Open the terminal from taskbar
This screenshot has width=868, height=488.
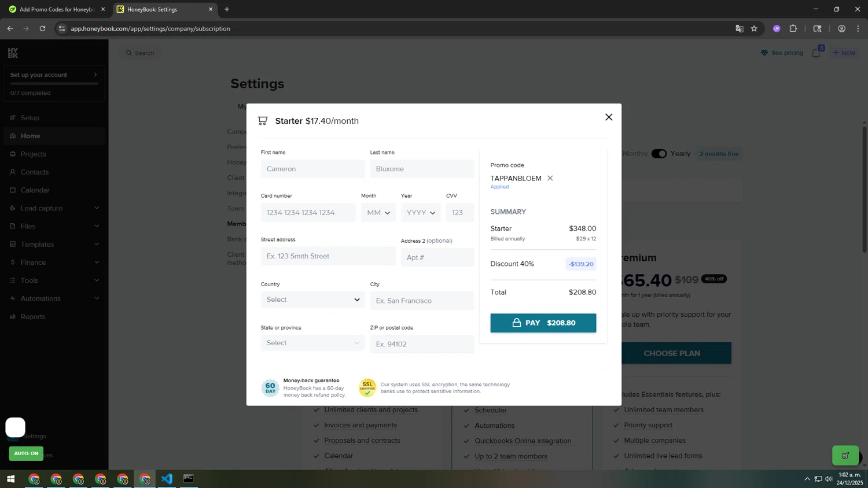coord(189,479)
